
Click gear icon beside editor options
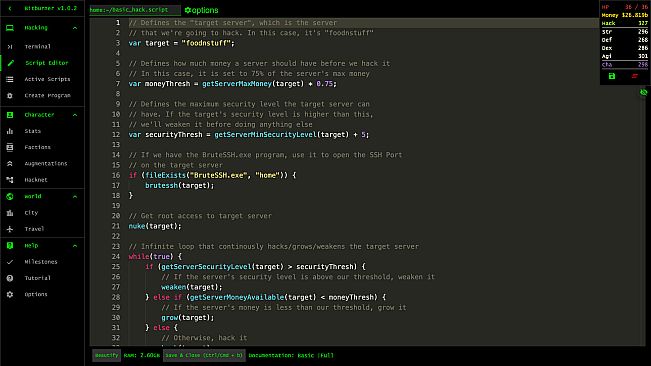tap(188, 10)
